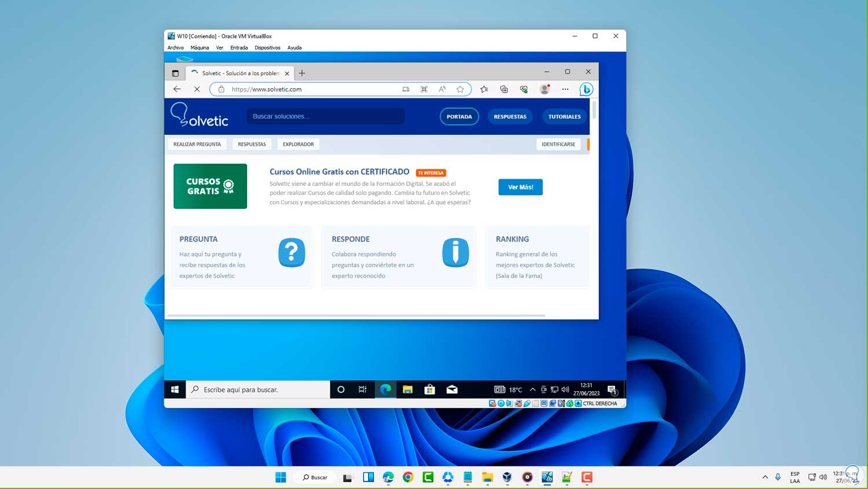Close the Solvetic browser tab
868x489 pixels.
pos(287,73)
